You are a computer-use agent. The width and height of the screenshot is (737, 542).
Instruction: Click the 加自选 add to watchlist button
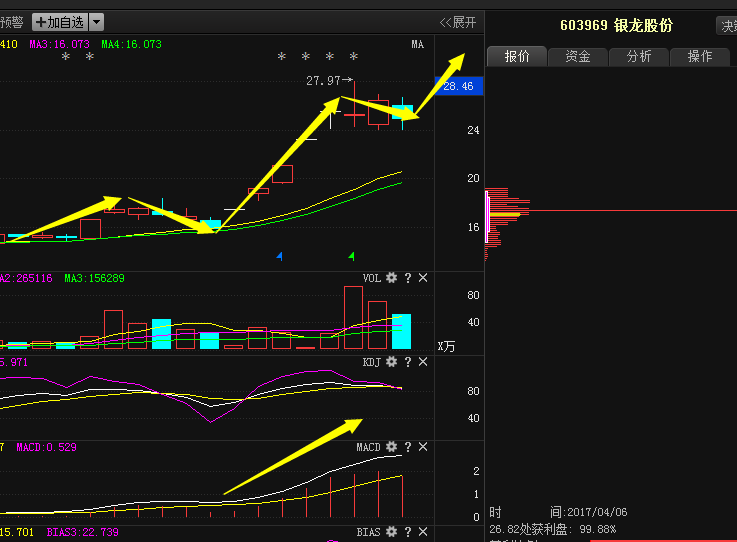pos(60,22)
